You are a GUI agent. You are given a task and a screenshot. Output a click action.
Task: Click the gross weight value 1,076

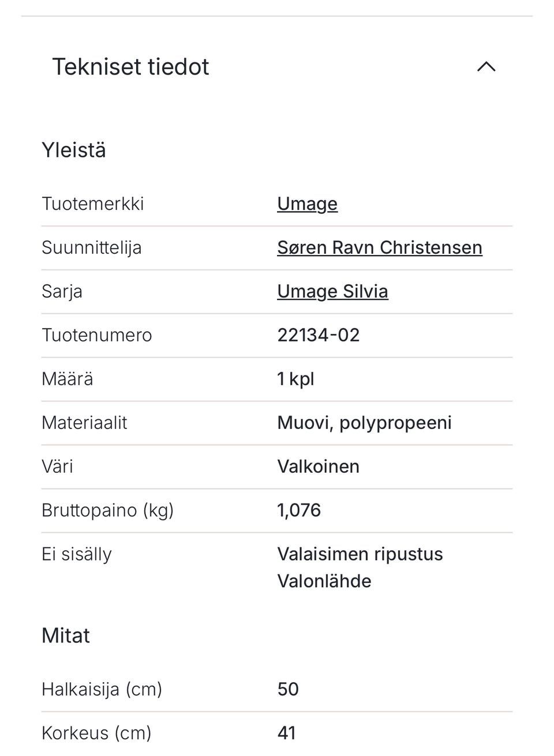(x=299, y=510)
